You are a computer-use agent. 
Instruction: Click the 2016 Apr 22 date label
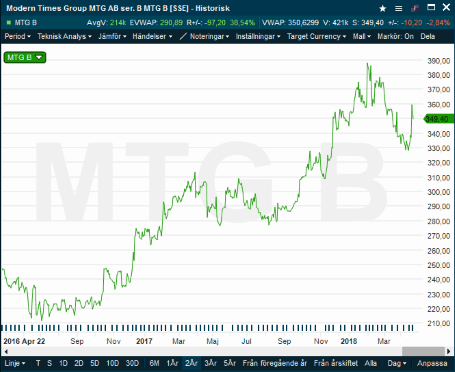point(24,341)
